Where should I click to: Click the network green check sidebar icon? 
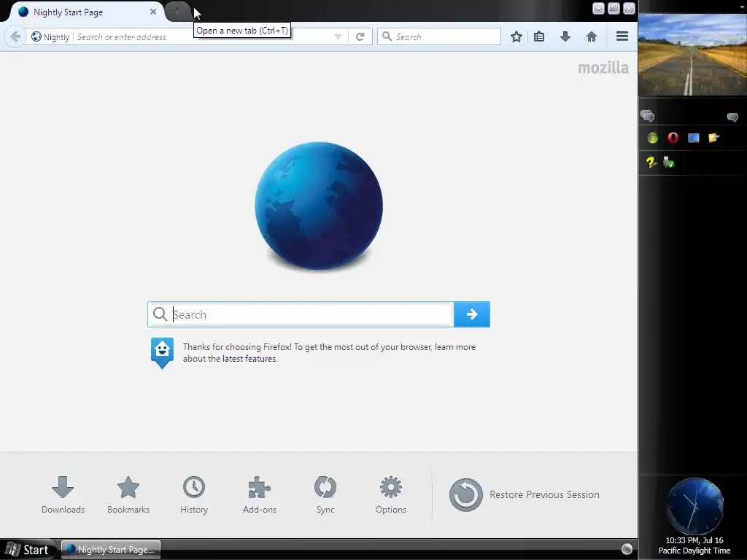tap(669, 163)
